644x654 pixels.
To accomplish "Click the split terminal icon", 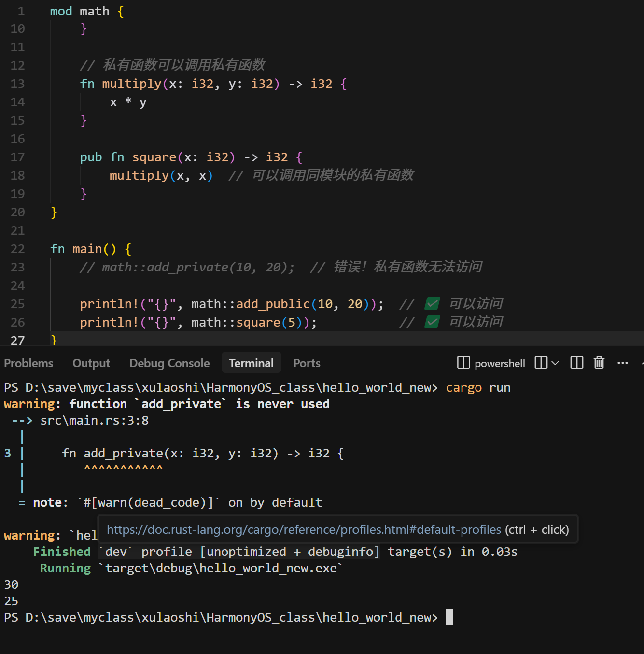I will pos(541,362).
